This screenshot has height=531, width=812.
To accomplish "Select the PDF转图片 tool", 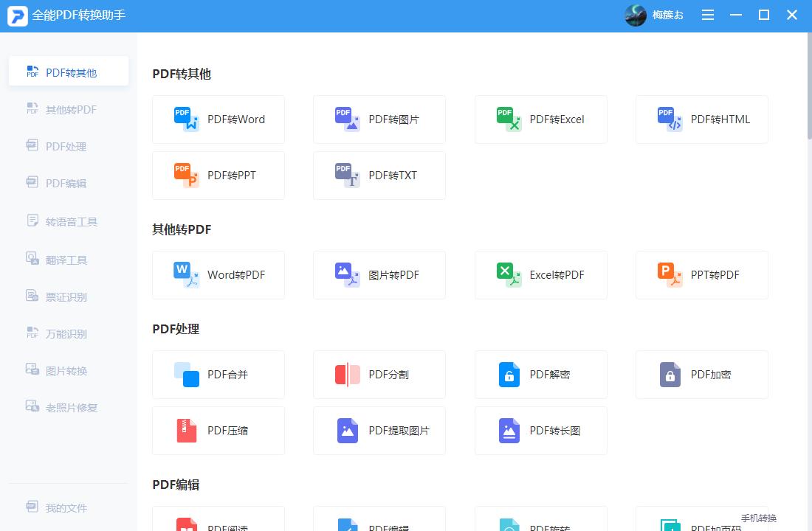I will (x=379, y=119).
